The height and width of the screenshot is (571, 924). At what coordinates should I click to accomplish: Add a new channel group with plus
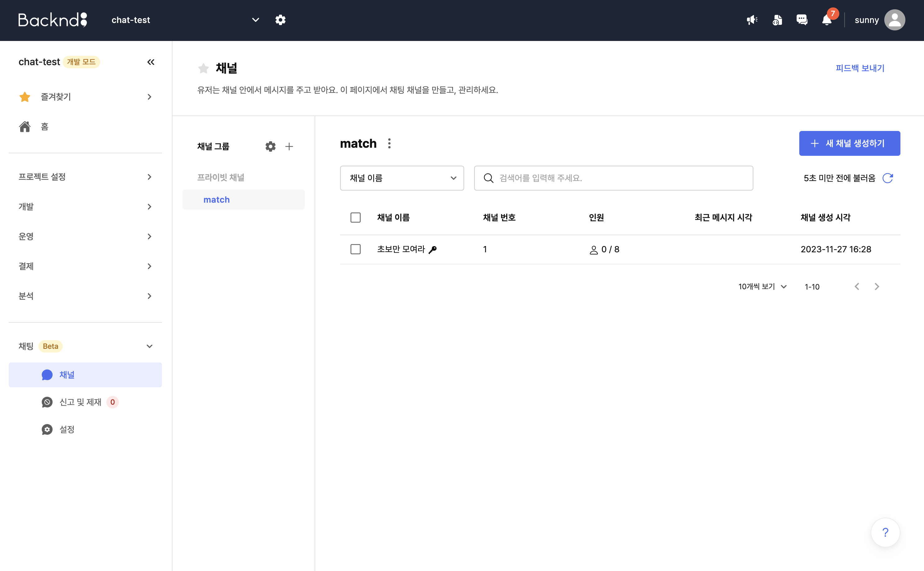(289, 146)
